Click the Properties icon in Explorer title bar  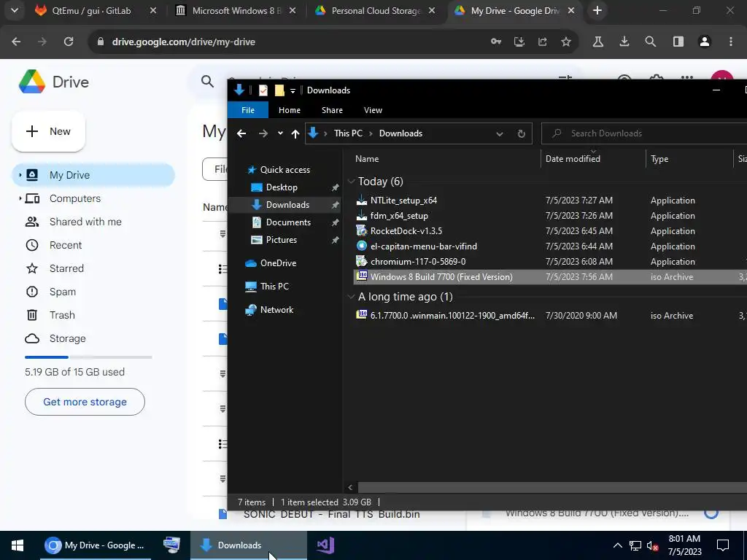(263, 90)
